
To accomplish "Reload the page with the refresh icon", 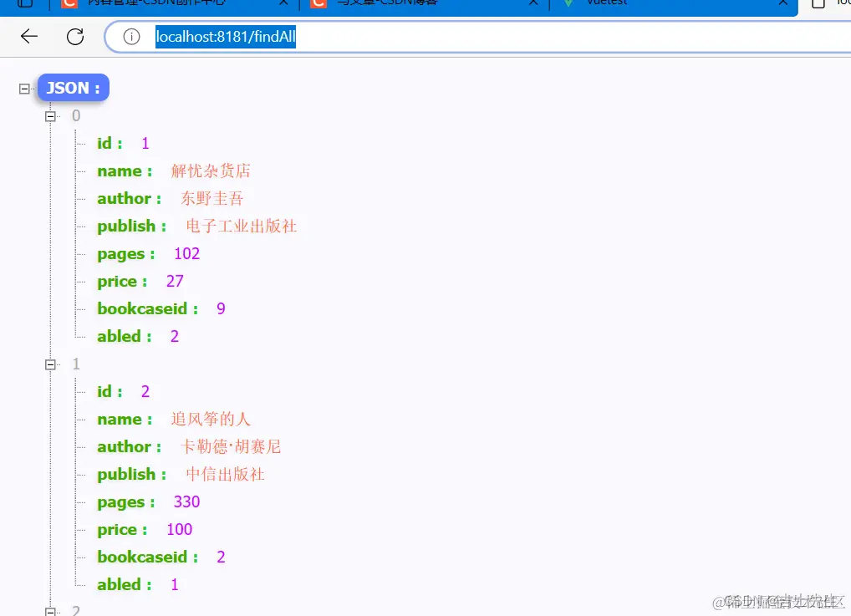I will pos(75,37).
